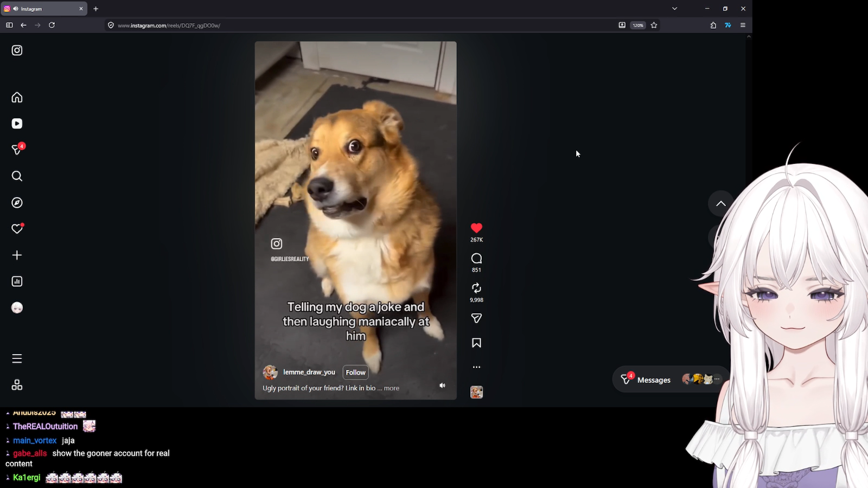The width and height of the screenshot is (868, 488).
Task: Select the Instagram browser tab
Action: pyautogui.click(x=44, y=9)
